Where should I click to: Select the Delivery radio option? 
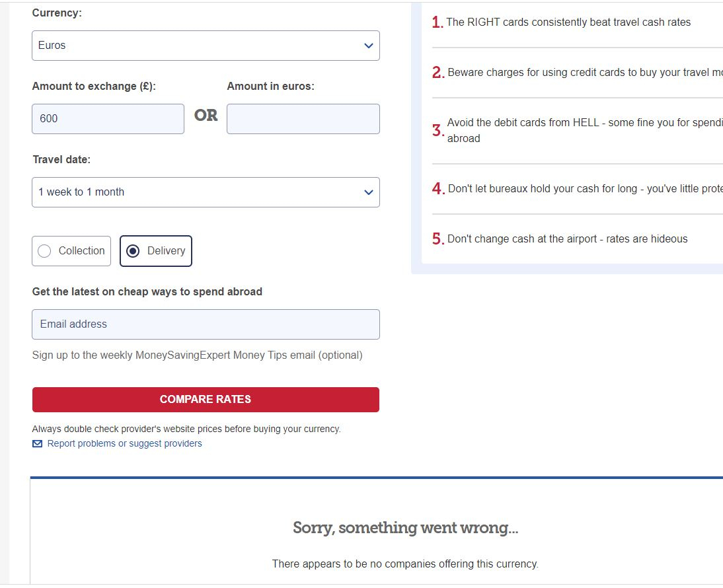click(x=156, y=251)
